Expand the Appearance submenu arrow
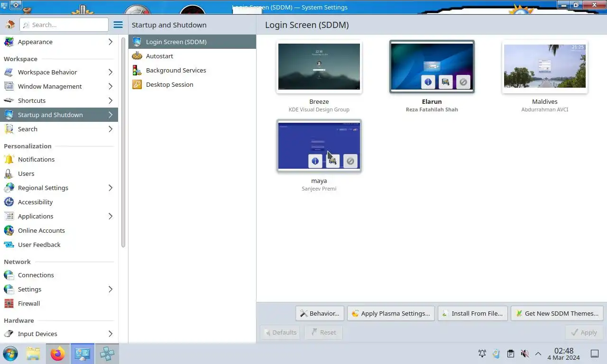This screenshot has height=364, width=607. click(x=110, y=42)
